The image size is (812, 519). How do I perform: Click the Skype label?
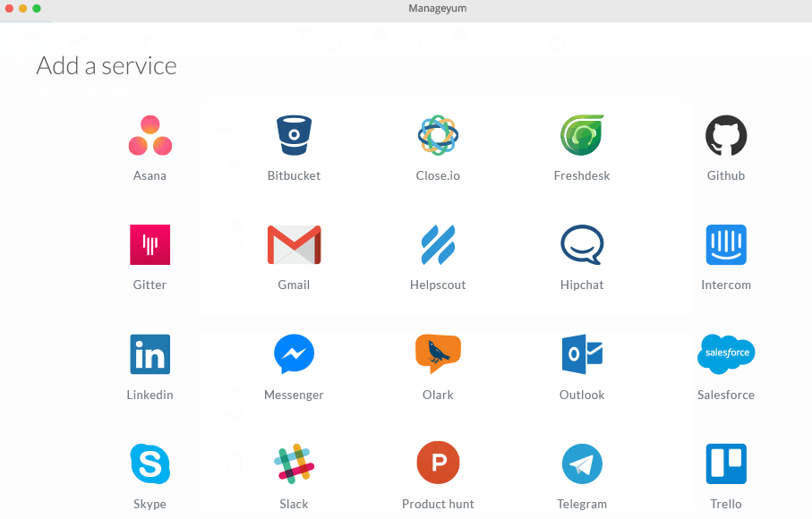[x=150, y=504]
